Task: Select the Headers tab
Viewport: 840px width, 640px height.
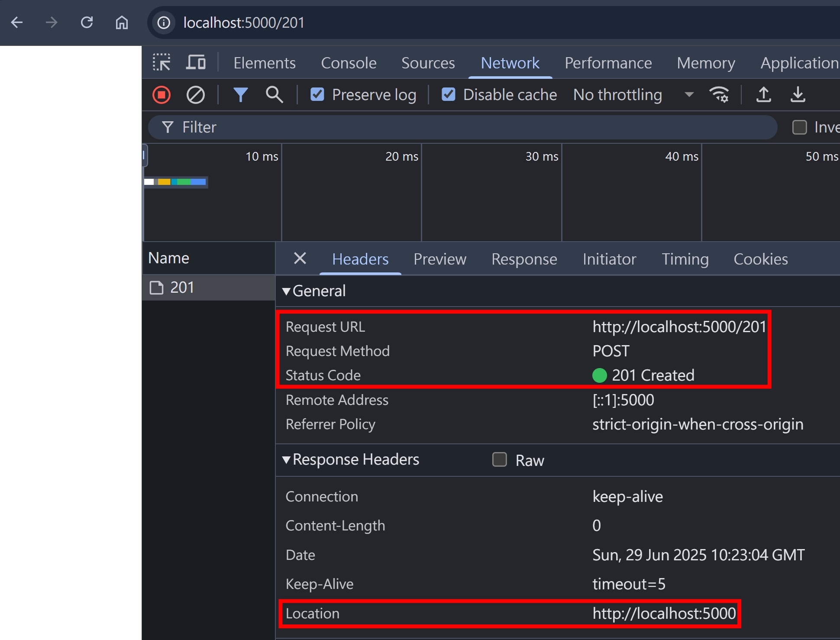Action: click(360, 259)
